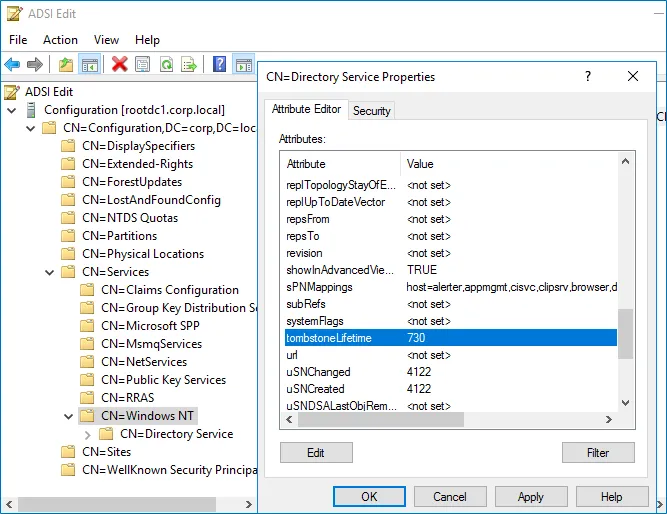Switch to the Attribute Editor tab
667x514 pixels.
point(306,109)
